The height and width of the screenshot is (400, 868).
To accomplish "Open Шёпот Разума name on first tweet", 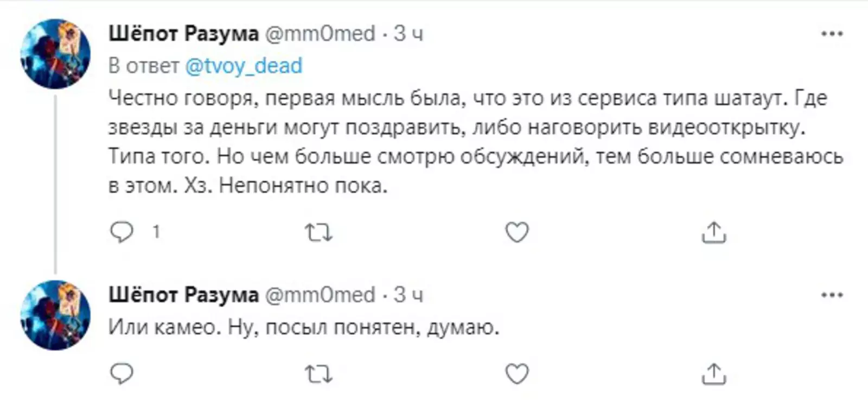I will 183,34.
